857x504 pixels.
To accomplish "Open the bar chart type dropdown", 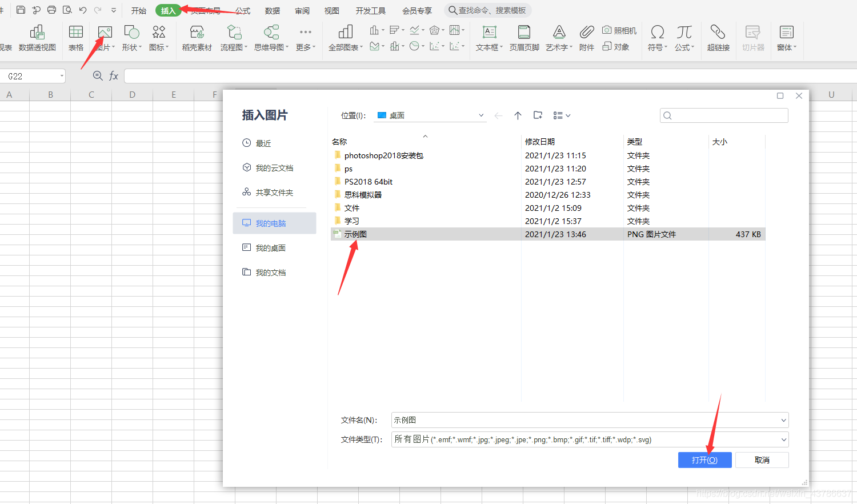I will 397,30.
